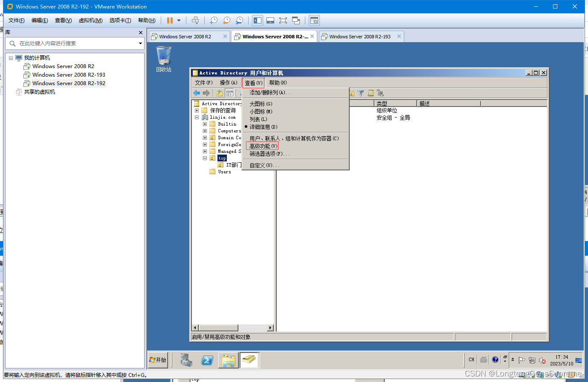Image resolution: width=588 pixels, height=382 pixels.
Task: Open snapshot manager with the clock-wrench icon
Action: pos(240,20)
